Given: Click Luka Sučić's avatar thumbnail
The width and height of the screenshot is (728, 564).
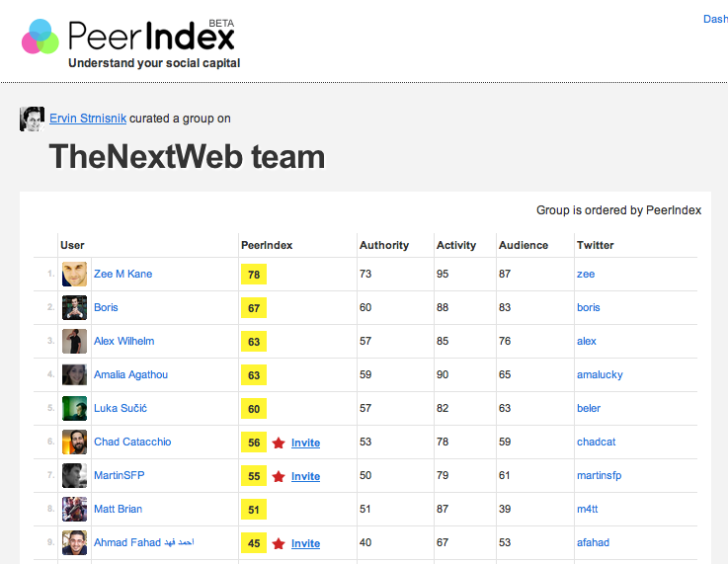Looking at the screenshot, I should click(74, 408).
